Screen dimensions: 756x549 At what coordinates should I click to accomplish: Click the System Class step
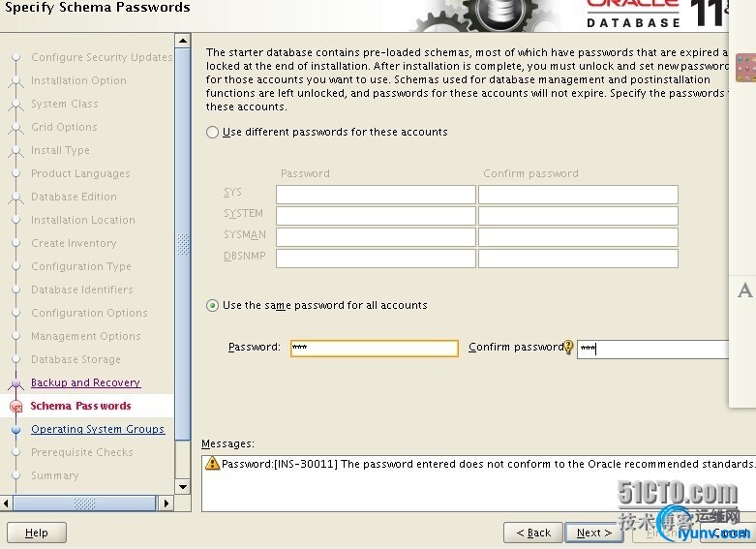coord(65,104)
